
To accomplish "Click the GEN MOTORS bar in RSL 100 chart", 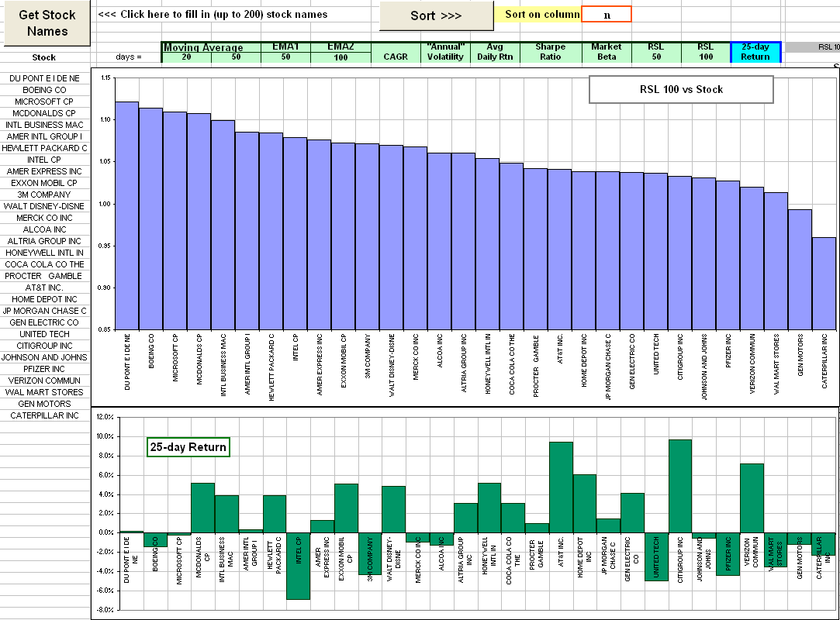I will coord(800,270).
